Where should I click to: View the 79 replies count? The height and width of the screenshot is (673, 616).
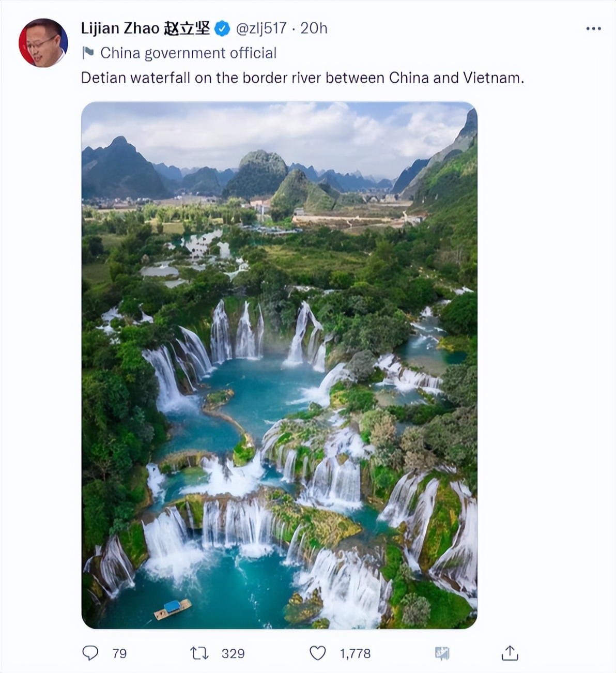(x=119, y=653)
